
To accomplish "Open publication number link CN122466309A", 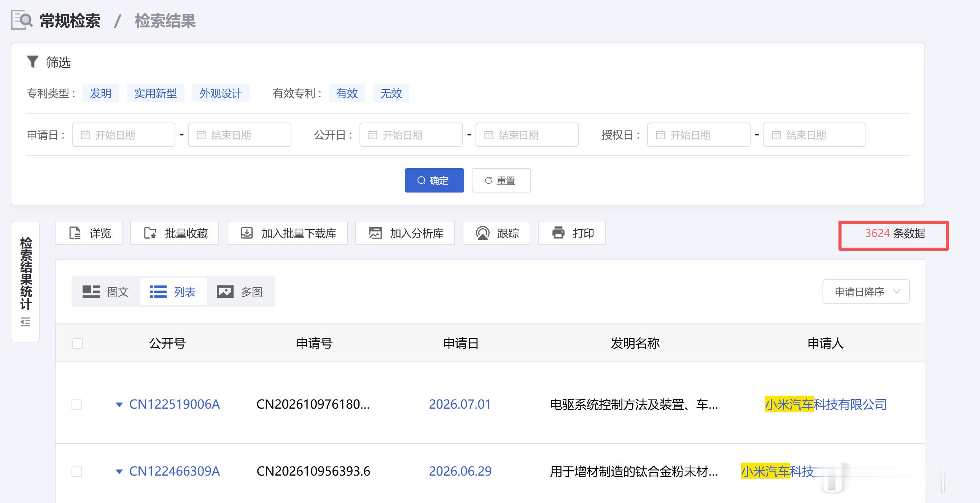I will pyautogui.click(x=175, y=471).
